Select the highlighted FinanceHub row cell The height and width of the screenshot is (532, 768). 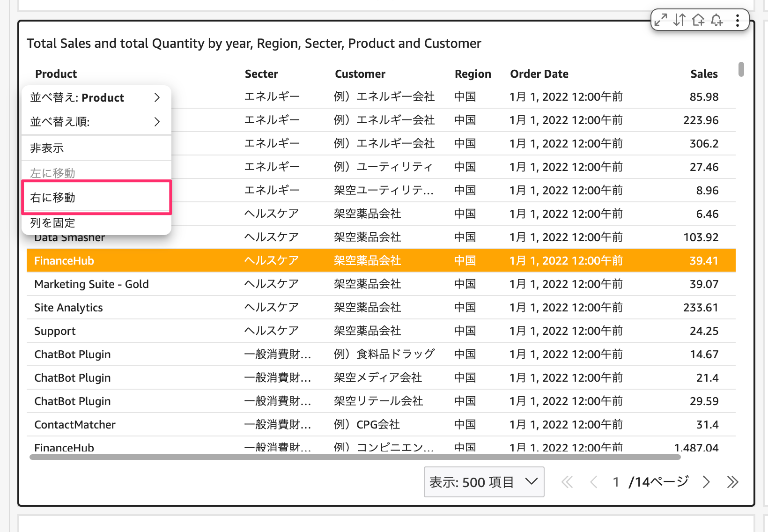click(64, 261)
